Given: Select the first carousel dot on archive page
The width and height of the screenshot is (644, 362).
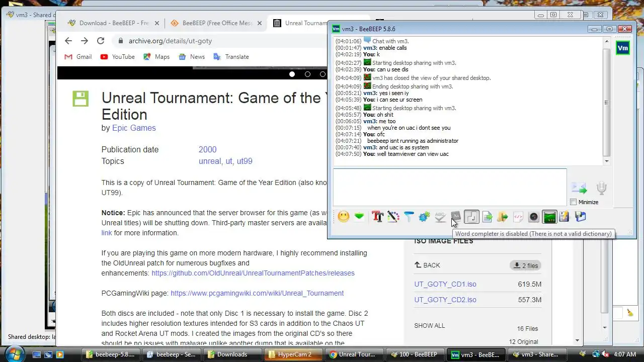Looking at the screenshot, I should pos(292,74).
